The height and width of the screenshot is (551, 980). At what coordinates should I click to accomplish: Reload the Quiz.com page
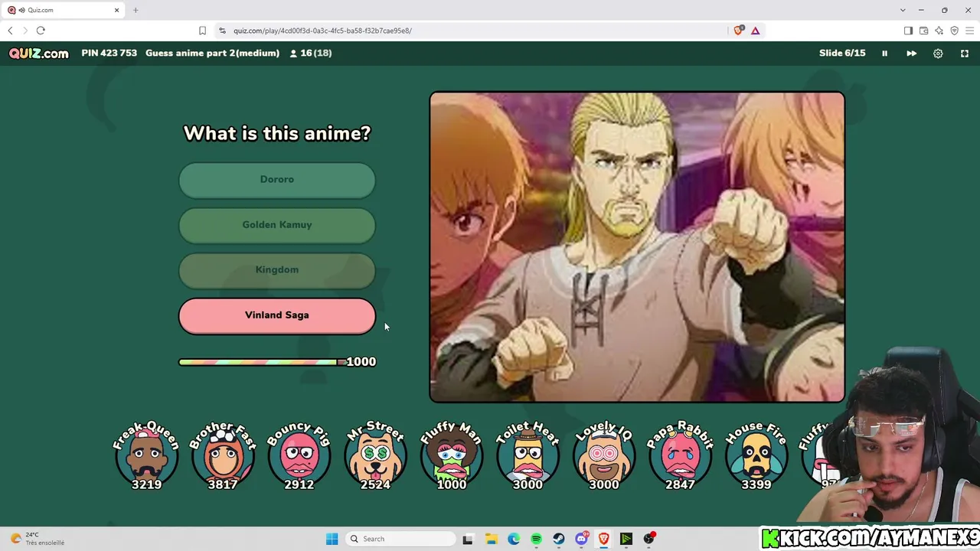41,31
